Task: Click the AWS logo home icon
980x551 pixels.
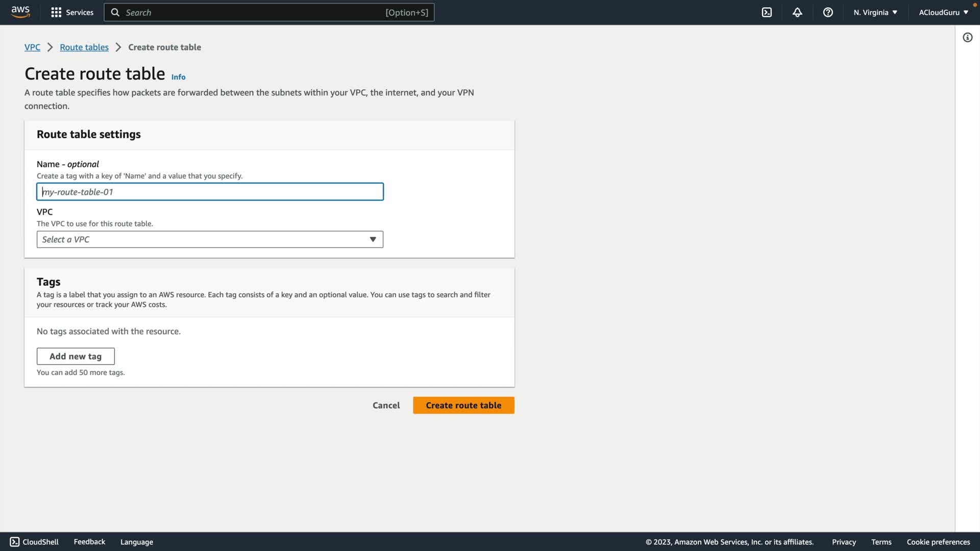Action: [x=20, y=12]
